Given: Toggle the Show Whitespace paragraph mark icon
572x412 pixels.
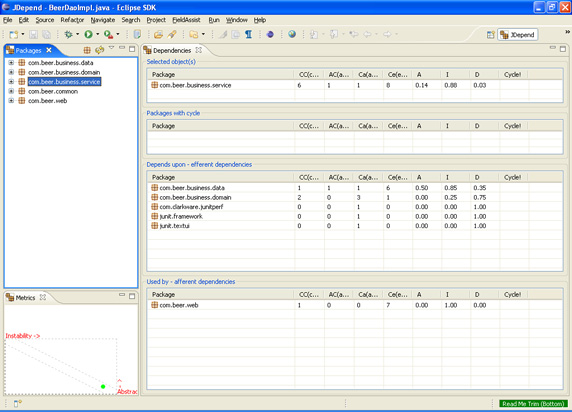Looking at the screenshot, I should pyautogui.click(x=248, y=34).
